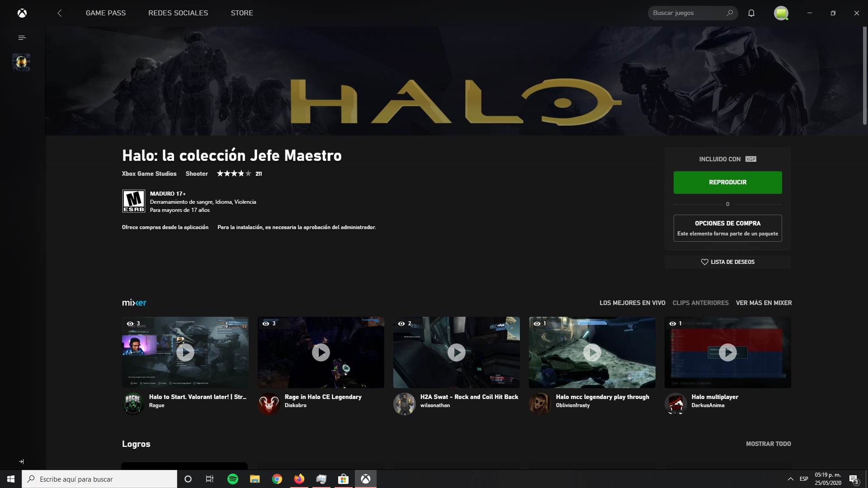
Task: Click the Halo mcc legendary play through title
Action: 602,397
